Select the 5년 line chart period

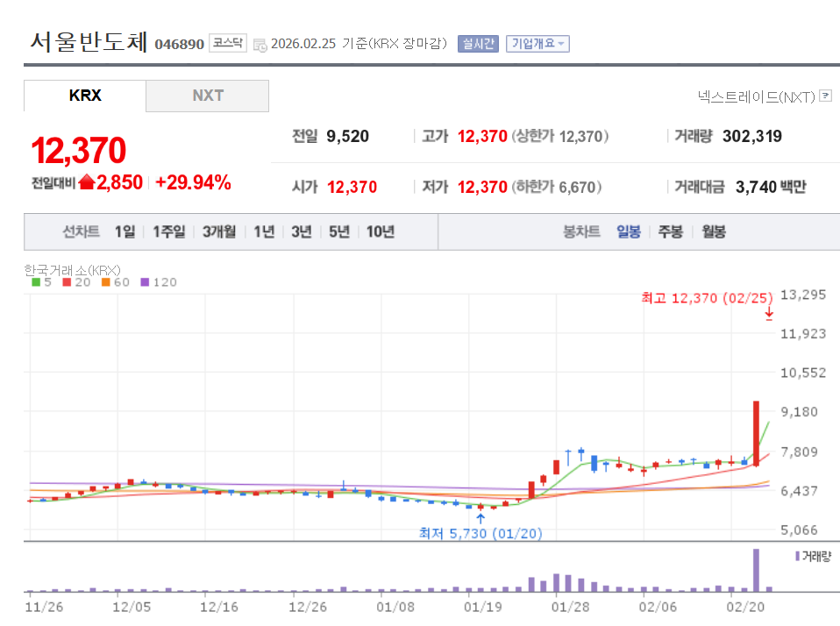pos(339,231)
